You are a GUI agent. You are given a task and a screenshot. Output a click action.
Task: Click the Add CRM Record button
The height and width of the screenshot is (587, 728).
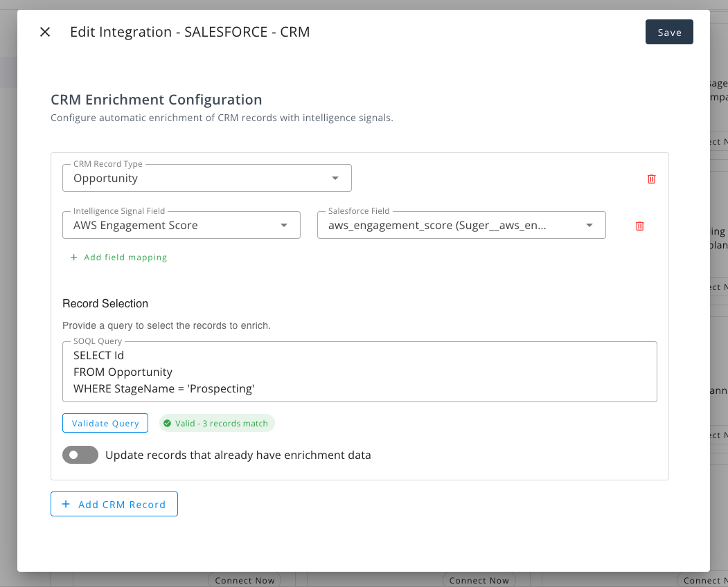114,504
